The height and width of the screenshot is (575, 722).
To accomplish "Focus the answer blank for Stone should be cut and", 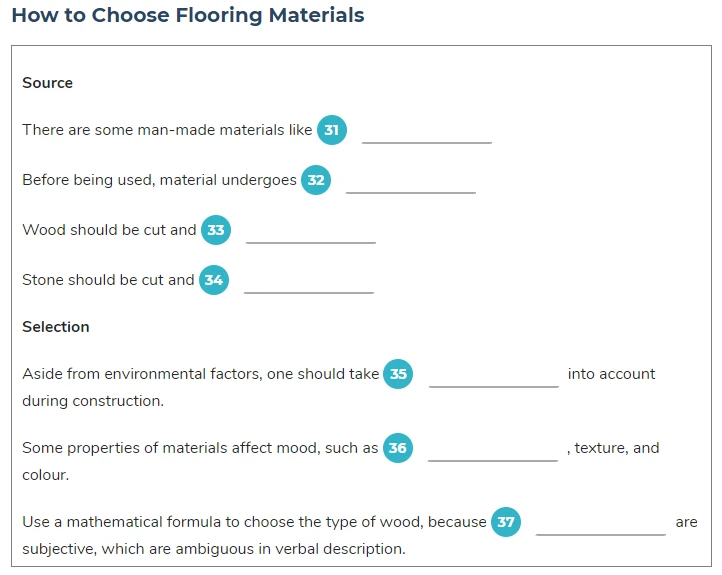I will point(309,283).
